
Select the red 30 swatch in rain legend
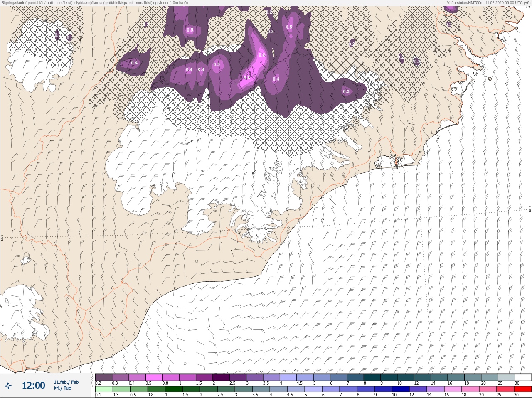point(522,389)
